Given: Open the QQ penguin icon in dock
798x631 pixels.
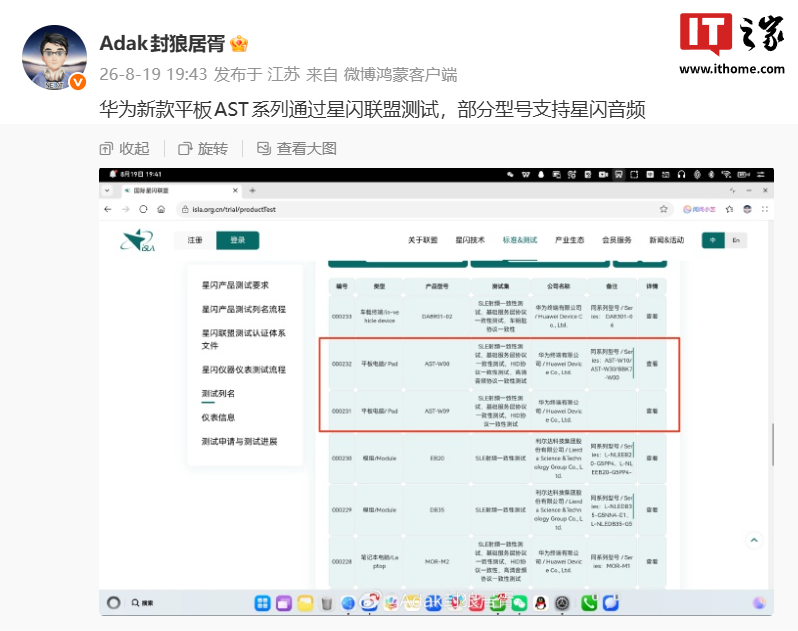Looking at the screenshot, I should pyautogui.click(x=540, y=603).
